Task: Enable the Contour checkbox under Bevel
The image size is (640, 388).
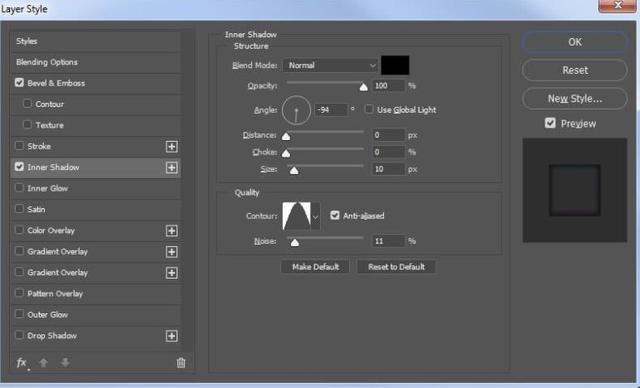Action: point(27,104)
